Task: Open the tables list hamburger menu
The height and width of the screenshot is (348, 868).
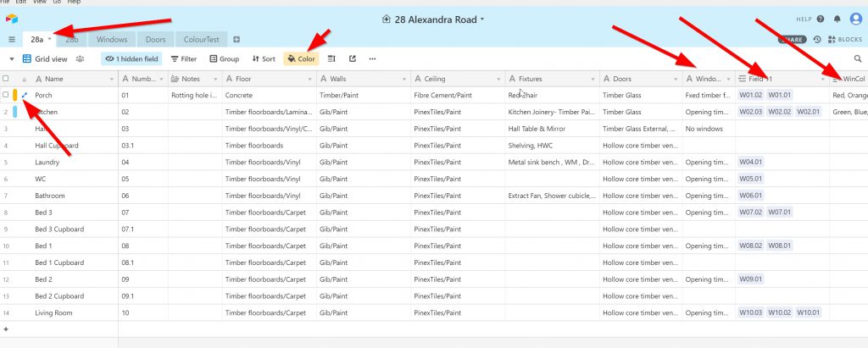Action: (x=12, y=40)
